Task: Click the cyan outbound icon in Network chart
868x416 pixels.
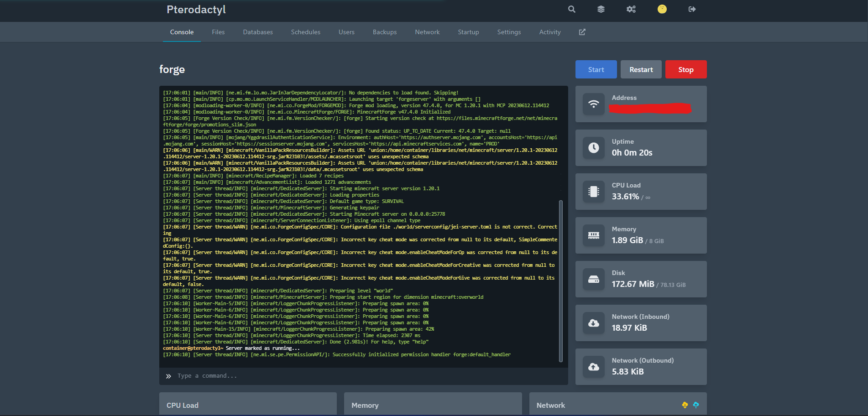Action: tap(696, 405)
